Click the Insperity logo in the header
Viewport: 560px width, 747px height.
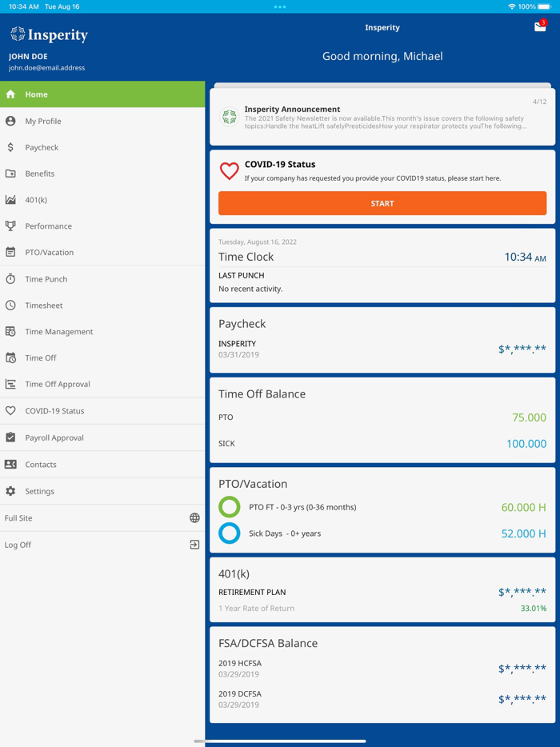[x=49, y=34]
